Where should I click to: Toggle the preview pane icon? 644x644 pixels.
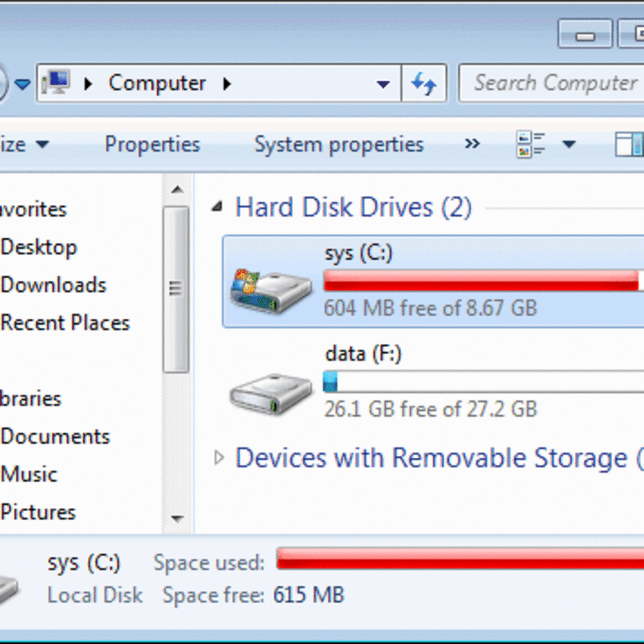(x=628, y=144)
